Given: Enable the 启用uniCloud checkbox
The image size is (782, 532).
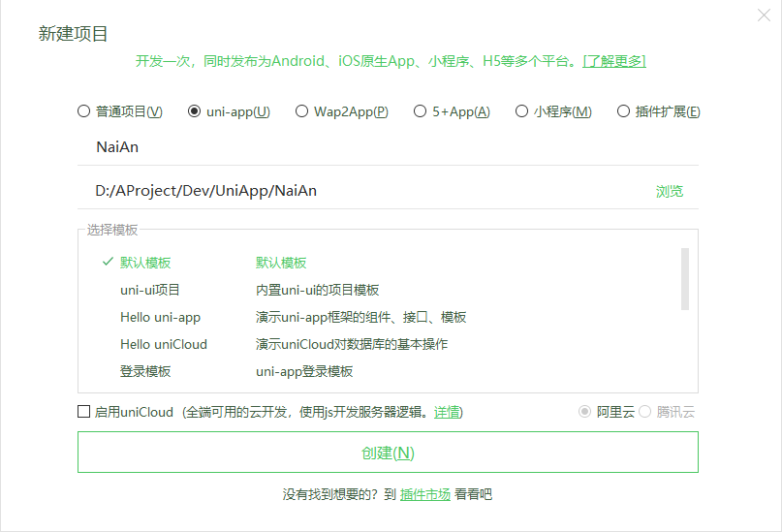Looking at the screenshot, I should click(84, 412).
